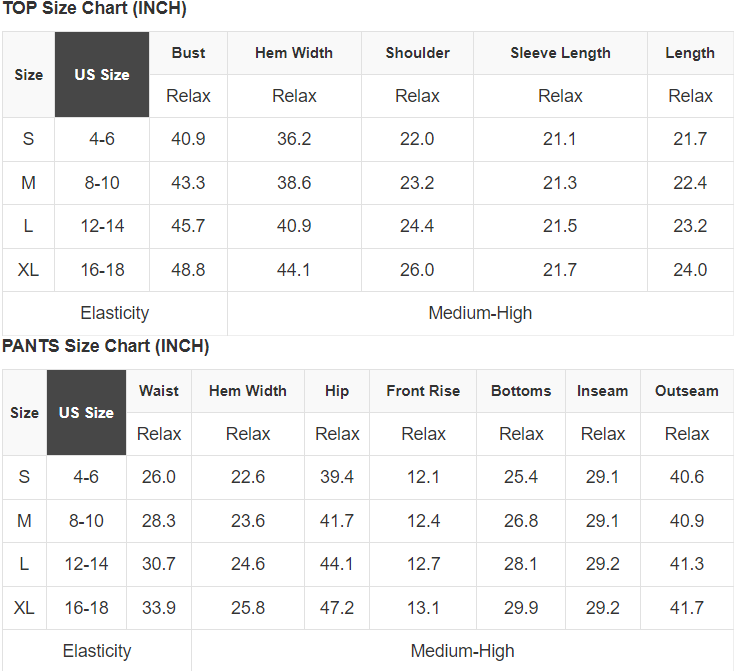Select the 48.8 bust value for size XL
Image resolution: width=745 pixels, height=671 pixels.
pyautogui.click(x=188, y=270)
